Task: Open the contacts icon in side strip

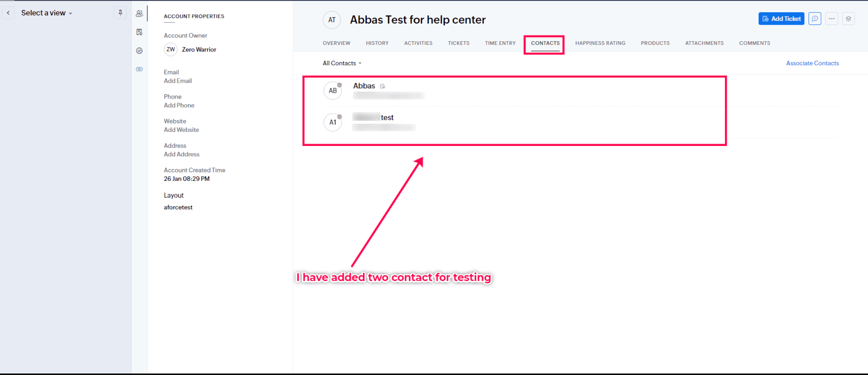Action: (x=139, y=14)
